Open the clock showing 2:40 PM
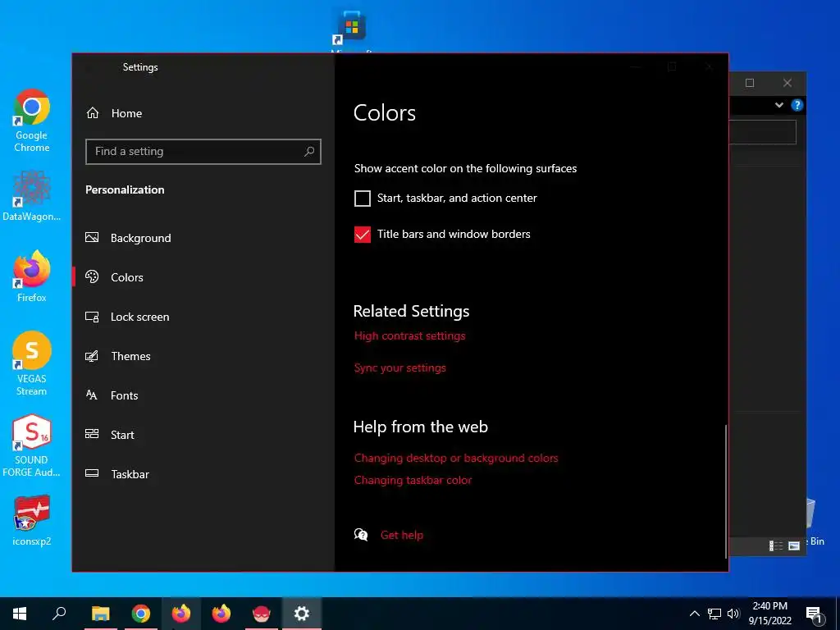Viewport: 840px width, 630px height. point(769,614)
